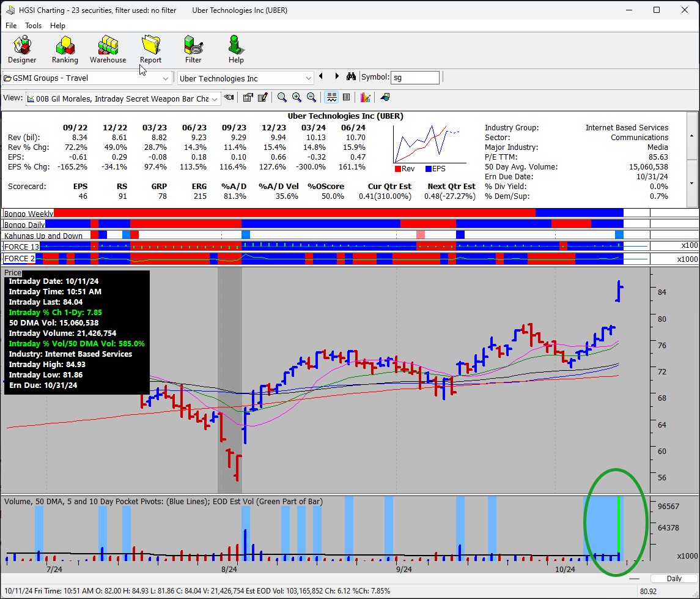This screenshot has width=700, height=599.
Task: Zoom out of the chart
Action: 311,97
